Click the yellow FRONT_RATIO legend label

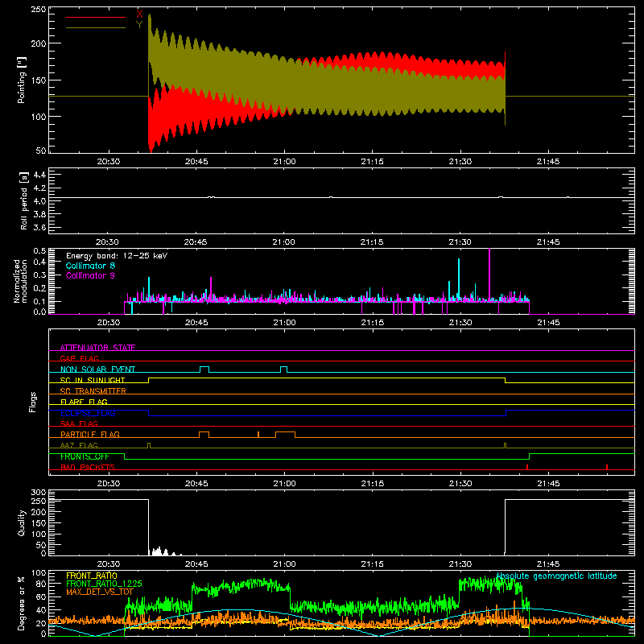pyautogui.click(x=92, y=576)
